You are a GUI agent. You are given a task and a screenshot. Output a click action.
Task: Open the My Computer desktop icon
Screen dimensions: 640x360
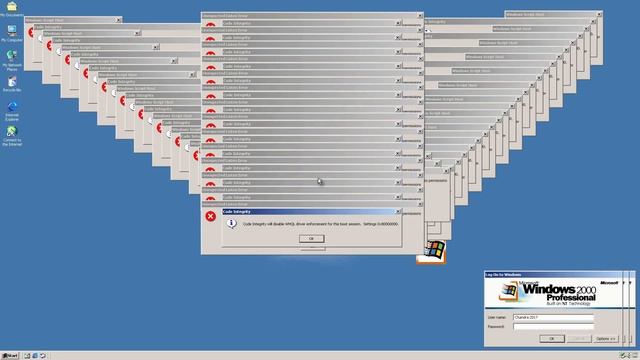point(12,33)
